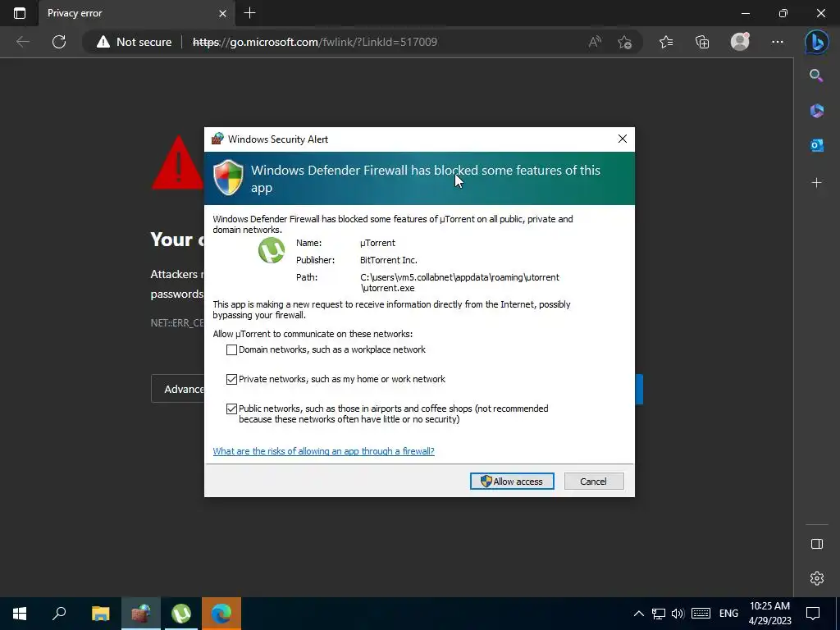The image size is (840, 630).
Task: Open File Explorer from taskbar
Action: point(100,613)
